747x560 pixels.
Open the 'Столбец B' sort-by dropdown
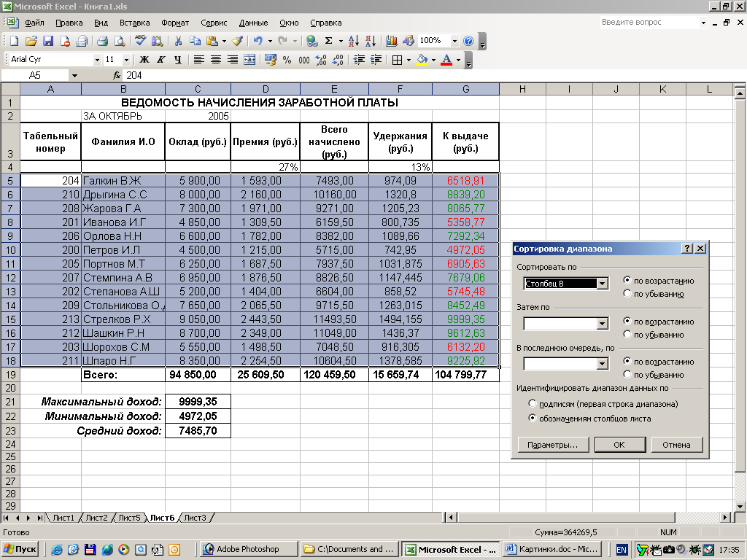[x=602, y=284]
